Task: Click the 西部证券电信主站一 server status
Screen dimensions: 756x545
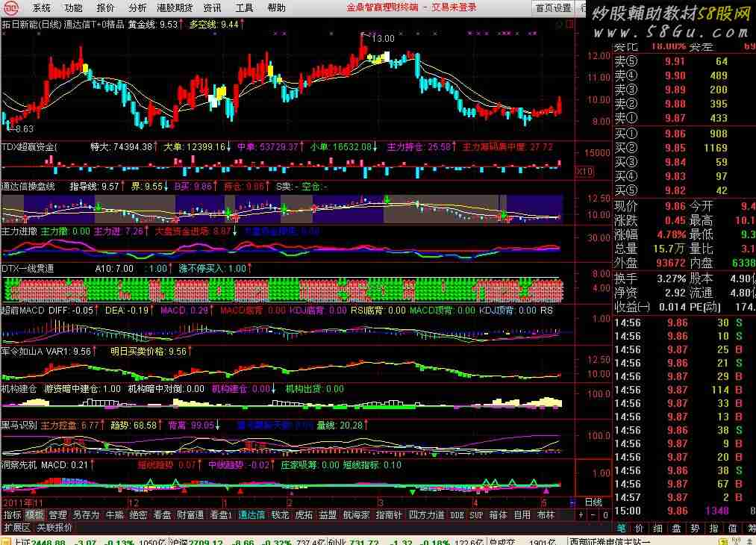Action: click(610, 541)
